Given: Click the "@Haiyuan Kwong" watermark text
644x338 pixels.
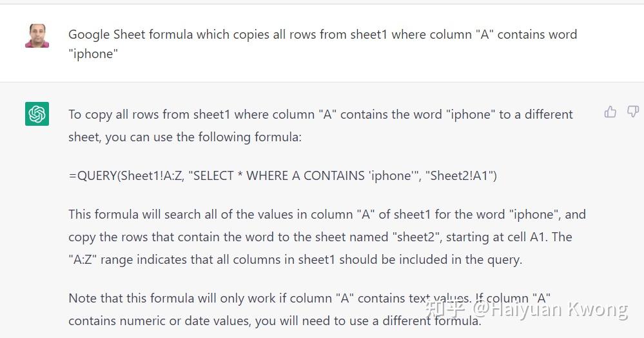Looking at the screenshot, I should click(x=550, y=309).
